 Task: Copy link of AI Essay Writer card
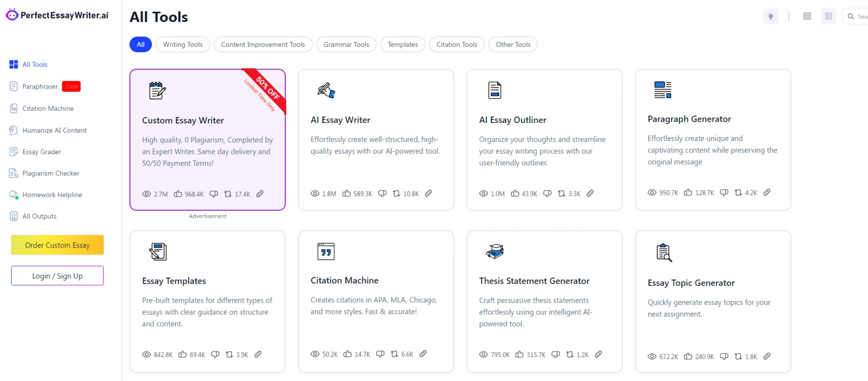click(x=429, y=193)
